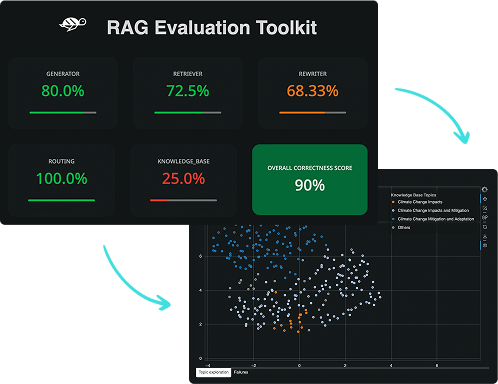Click the GENERATOR card label
Viewport: 498px width, 384px height.
pyautogui.click(x=63, y=74)
